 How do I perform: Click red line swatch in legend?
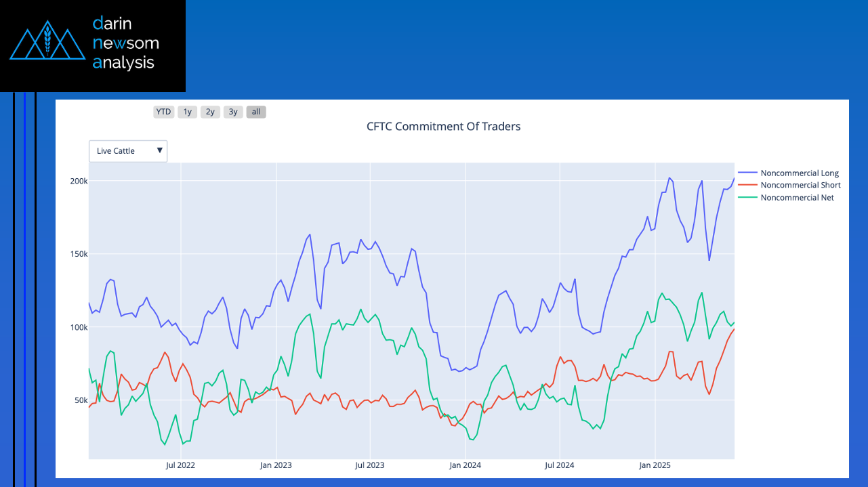(x=747, y=185)
